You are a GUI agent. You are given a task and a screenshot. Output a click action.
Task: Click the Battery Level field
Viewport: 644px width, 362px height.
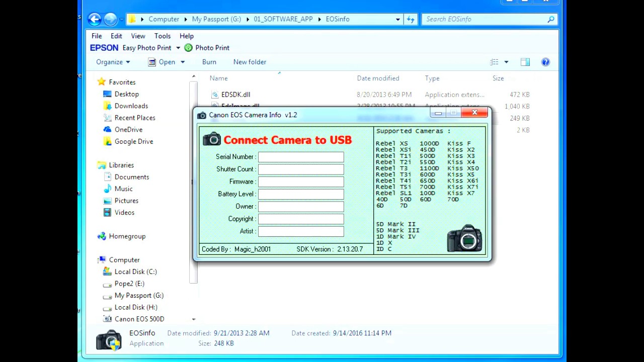(301, 194)
